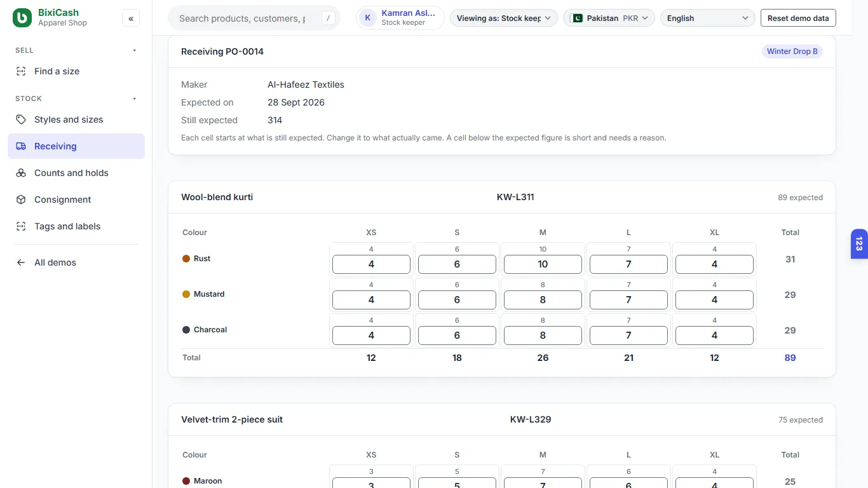Viewport: 868px width, 488px height.
Task: Edit the Rust XS quantity field
Action: tap(371, 264)
